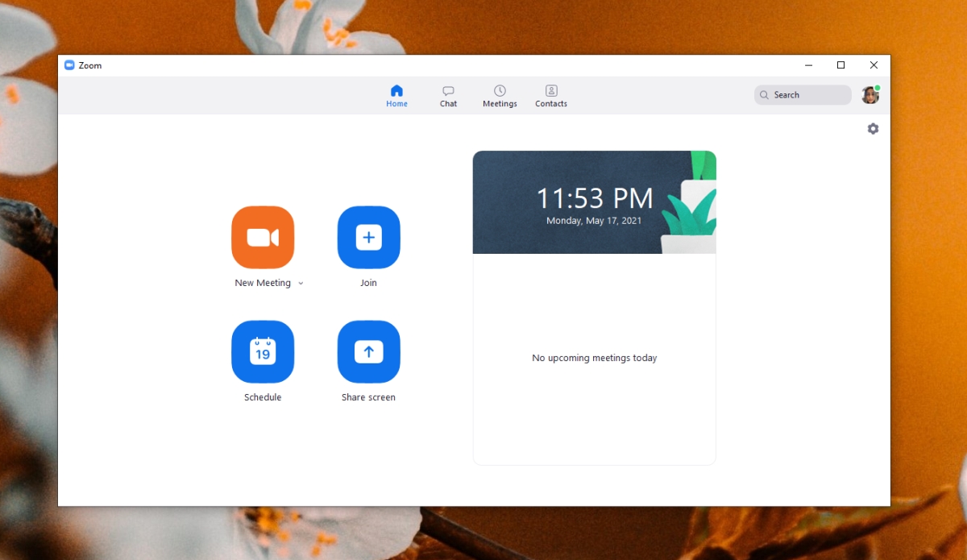Switch to the Home tab
This screenshot has width=967, height=560.
click(396, 95)
